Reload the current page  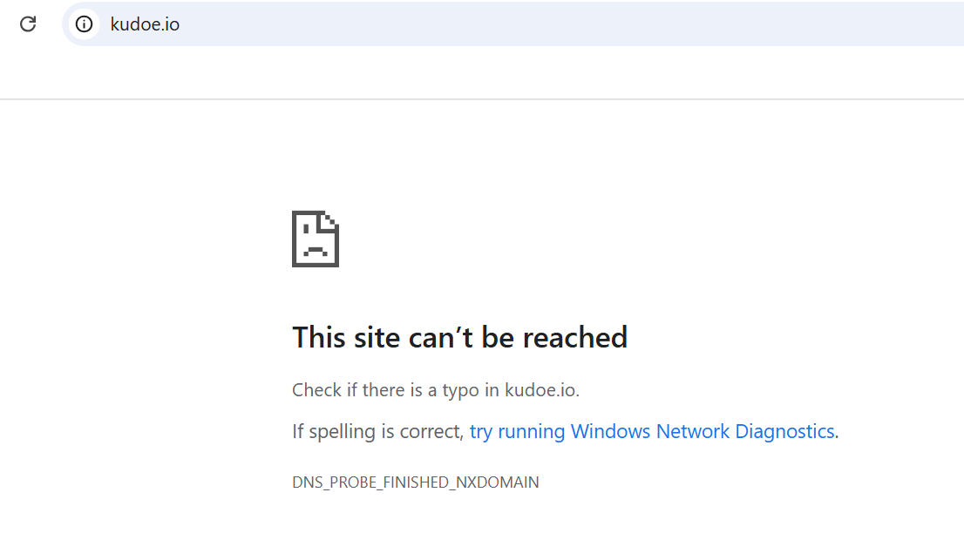(28, 24)
